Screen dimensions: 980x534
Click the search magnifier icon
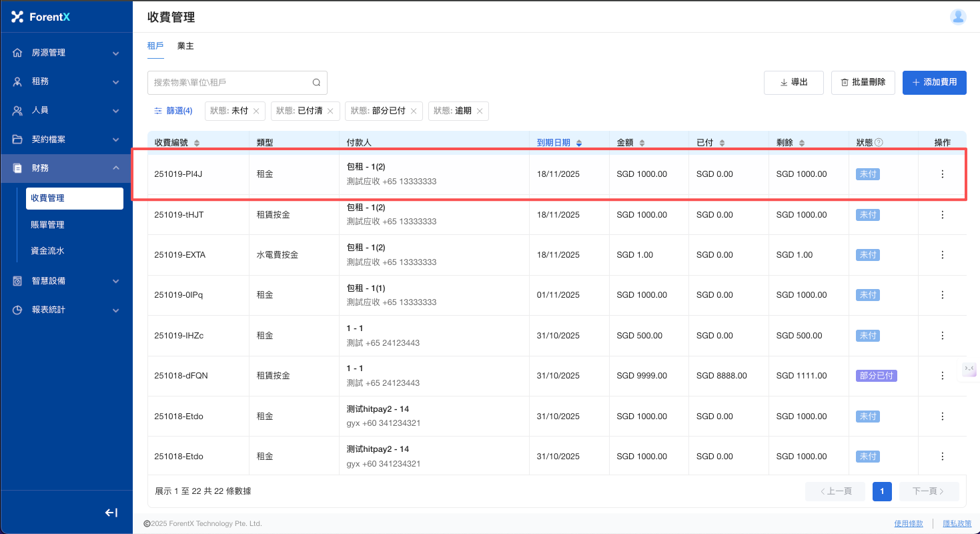(x=316, y=83)
